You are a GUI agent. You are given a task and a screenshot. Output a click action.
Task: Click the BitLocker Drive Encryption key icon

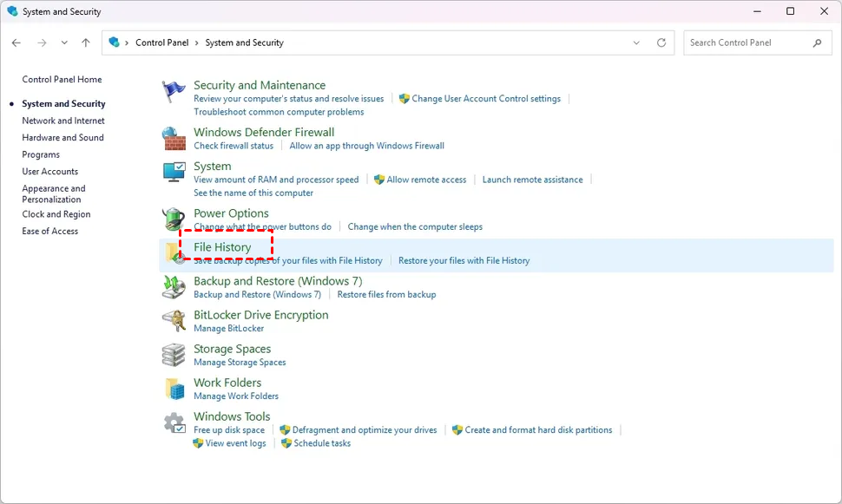pos(174,321)
